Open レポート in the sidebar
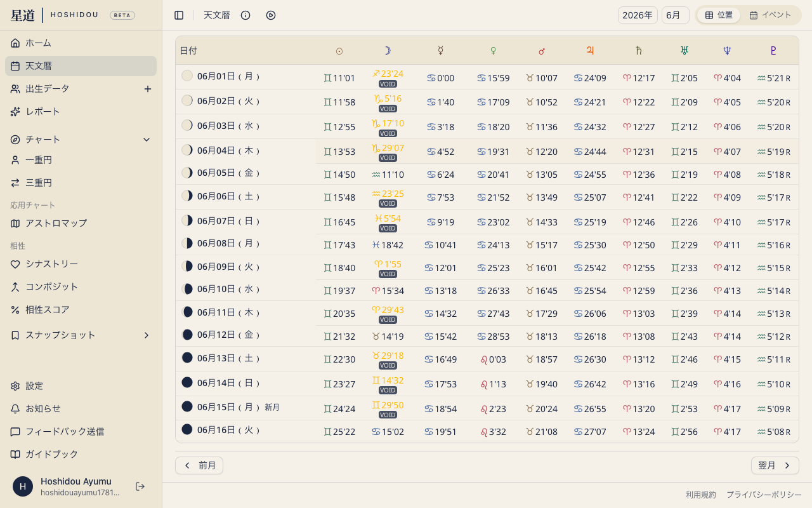Image resolution: width=812 pixels, height=508 pixels. [81, 112]
